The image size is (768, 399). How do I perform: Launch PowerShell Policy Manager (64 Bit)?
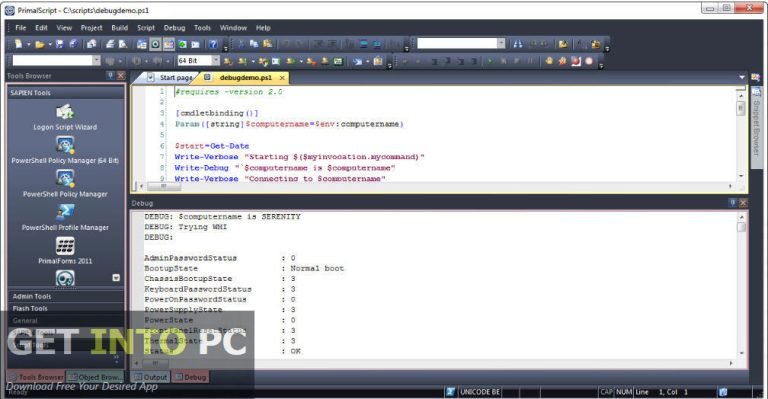[x=65, y=151]
